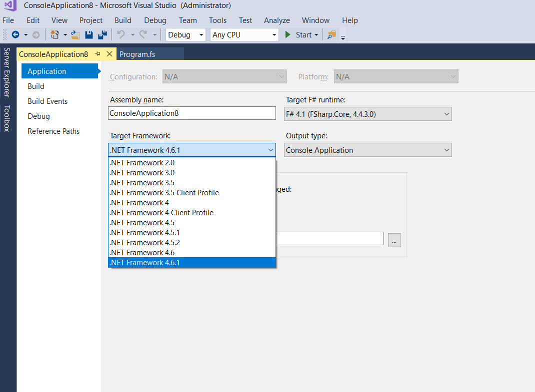Click the Undo icon in the toolbar

tap(121, 34)
